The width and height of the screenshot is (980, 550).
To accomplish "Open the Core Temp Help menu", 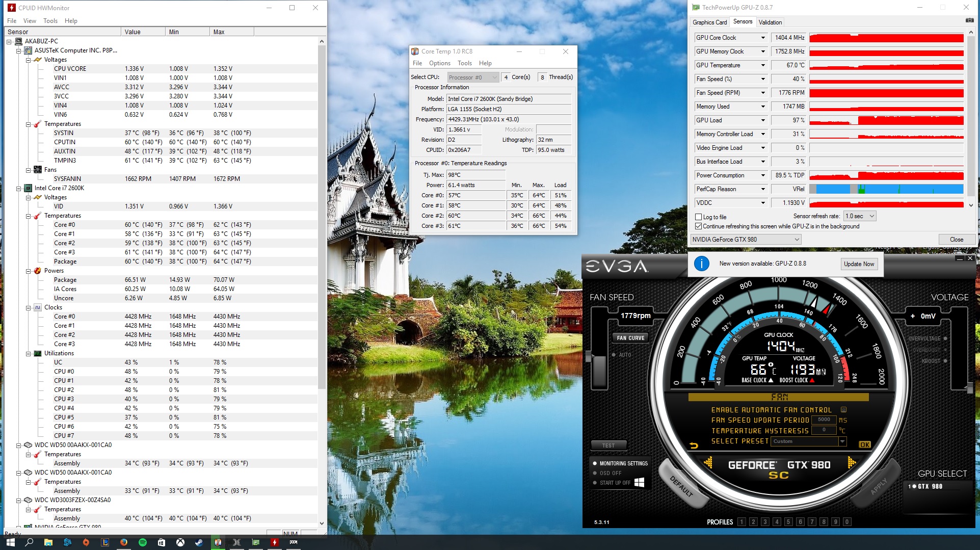I will click(x=485, y=63).
